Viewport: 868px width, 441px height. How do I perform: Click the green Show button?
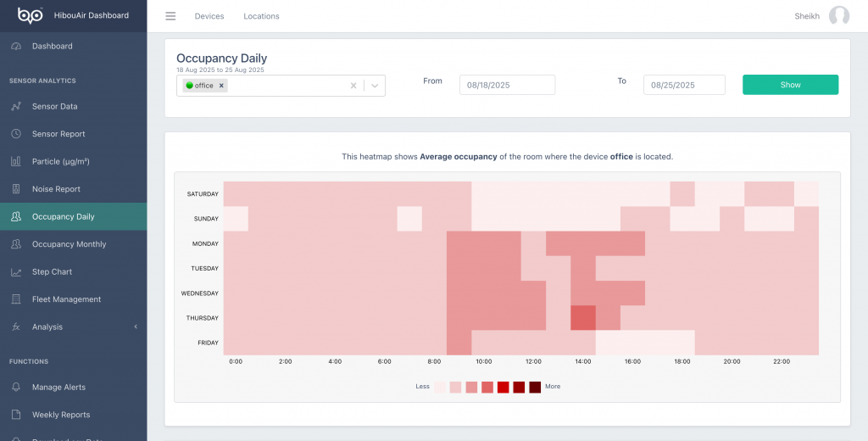(x=790, y=85)
